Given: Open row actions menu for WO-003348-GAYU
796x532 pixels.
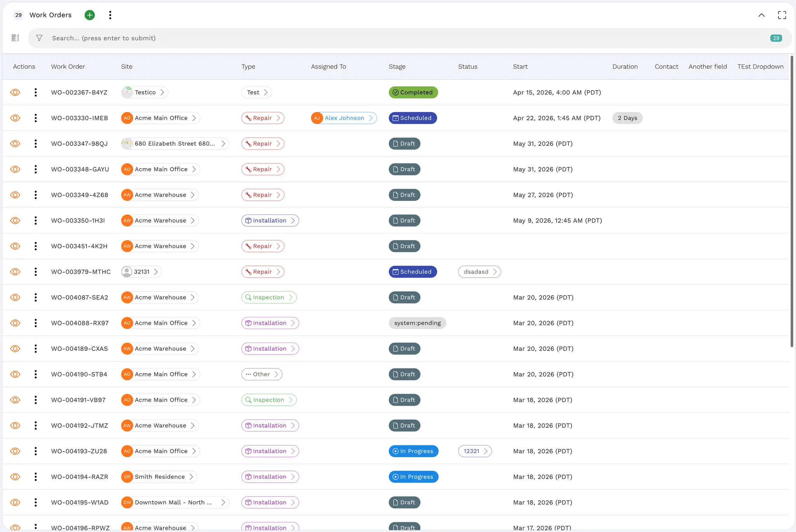Looking at the screenshot, I should [x=36, y=169].
